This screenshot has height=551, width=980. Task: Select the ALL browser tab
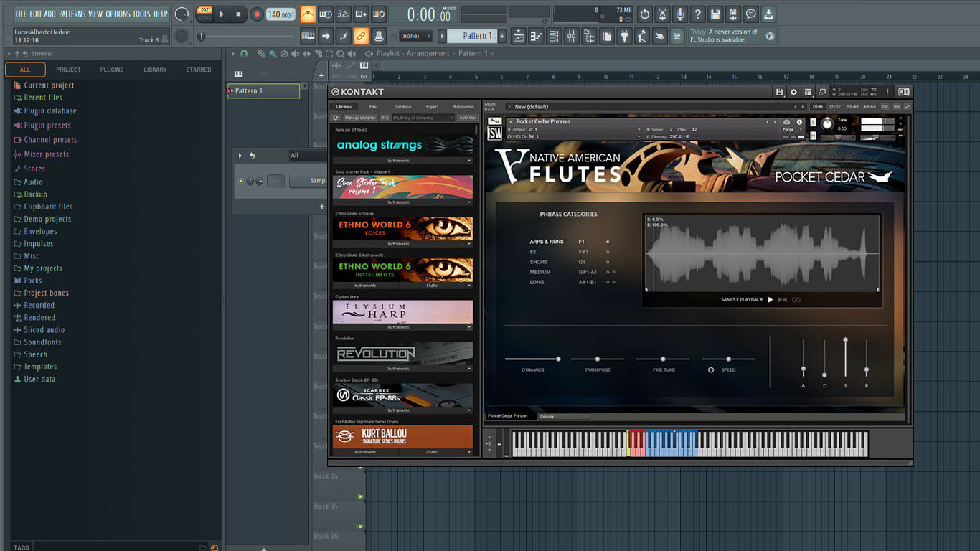point(25,70)
